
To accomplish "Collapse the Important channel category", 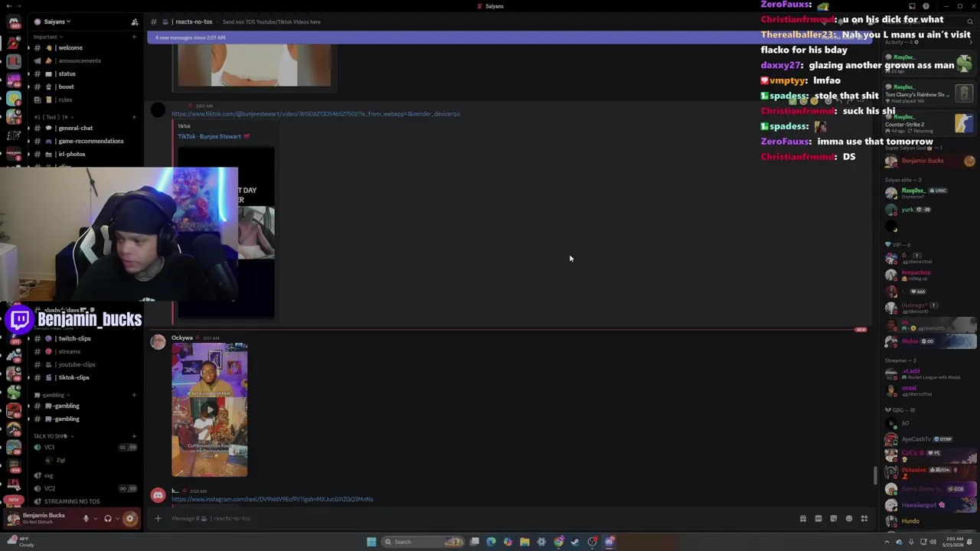I will point(47,37).
